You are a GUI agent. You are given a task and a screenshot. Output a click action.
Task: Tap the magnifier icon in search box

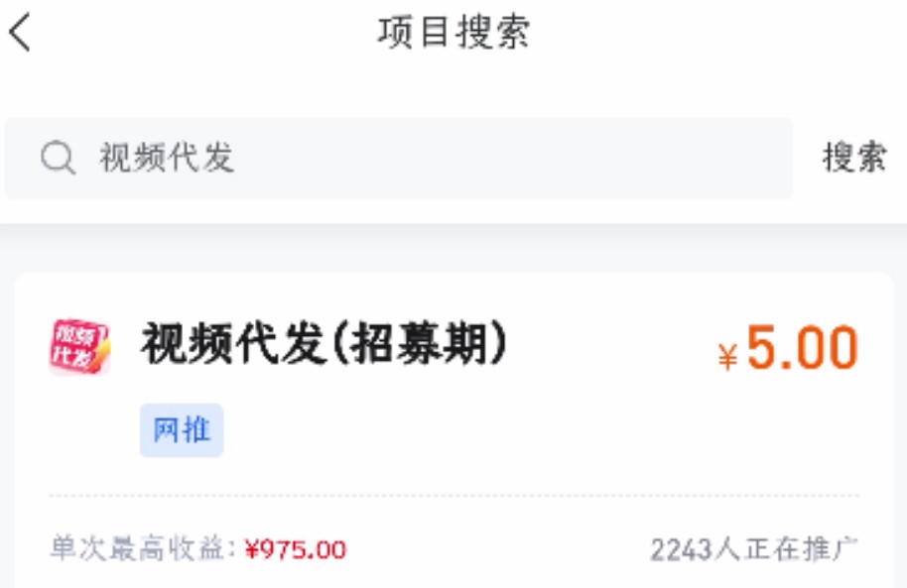coord(58,157)
